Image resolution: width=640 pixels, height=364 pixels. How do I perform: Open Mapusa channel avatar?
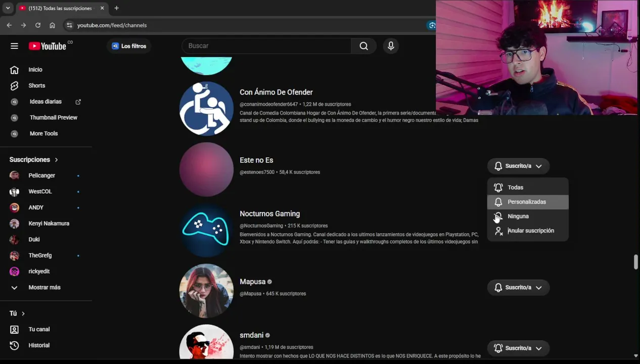click(x=206, y=291)
